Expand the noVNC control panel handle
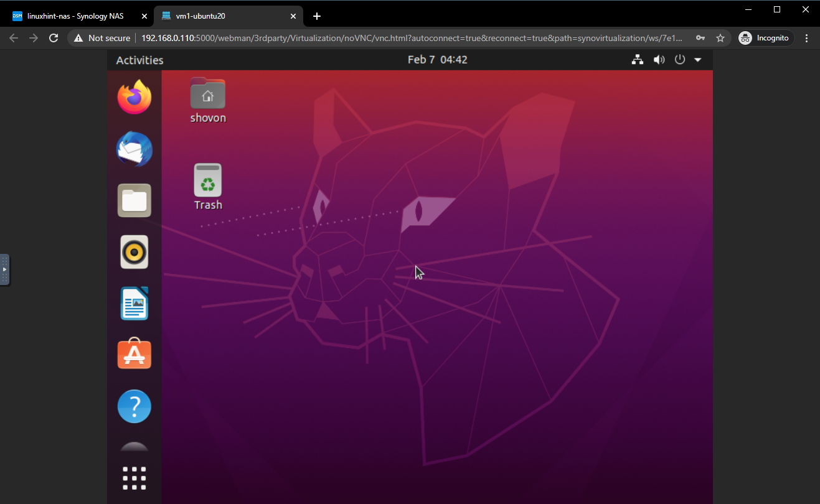The image size is (820, 504). [4, 269]
